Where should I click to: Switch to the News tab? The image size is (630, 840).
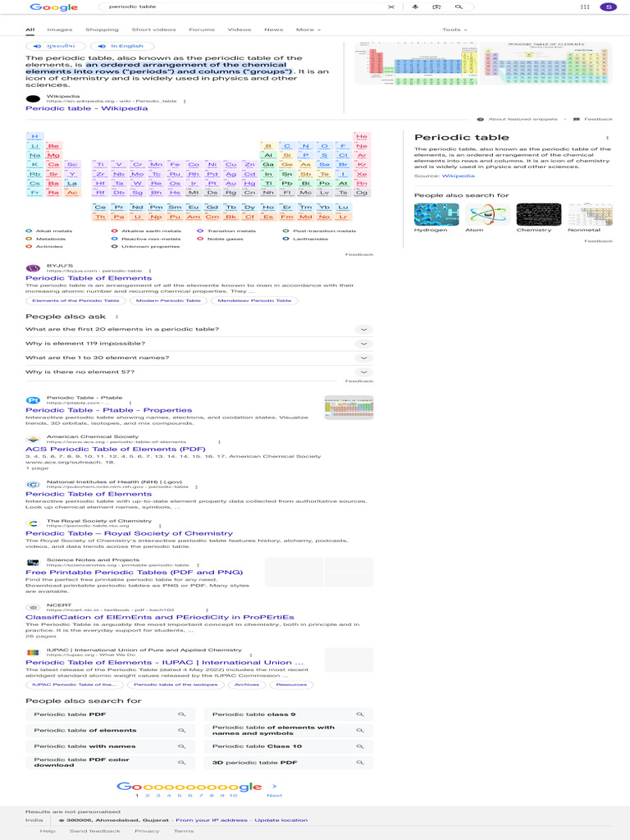273,30
